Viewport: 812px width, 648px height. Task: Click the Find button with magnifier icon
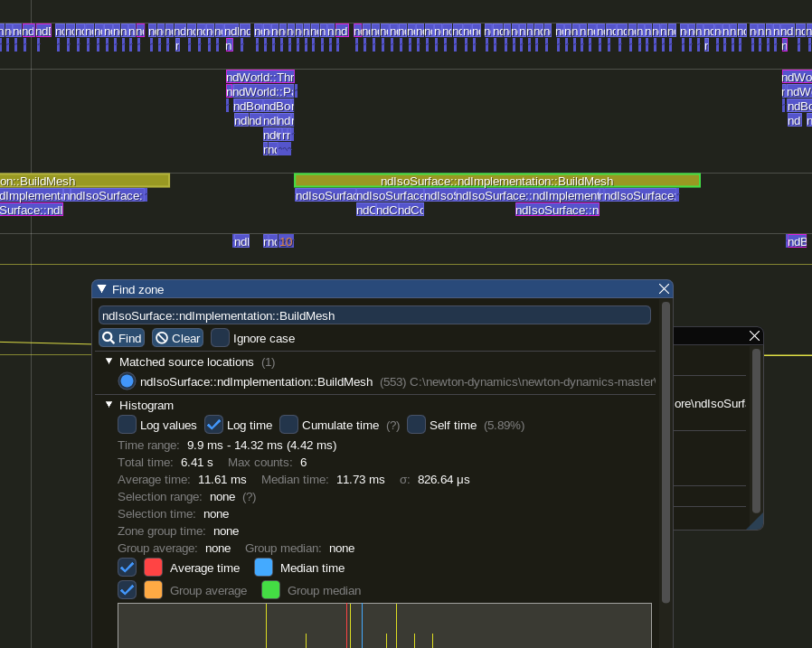tap(121, 338)
